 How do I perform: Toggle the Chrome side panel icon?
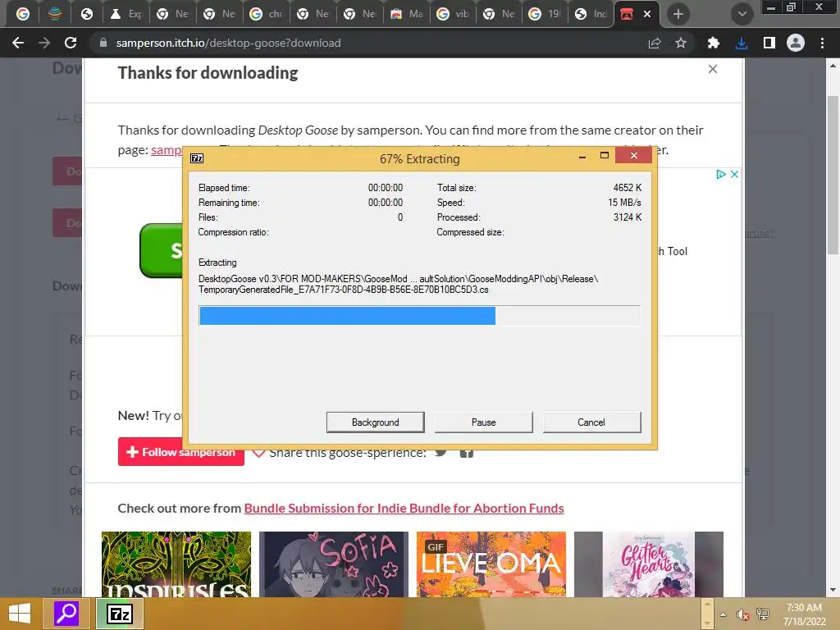point(769,43)
